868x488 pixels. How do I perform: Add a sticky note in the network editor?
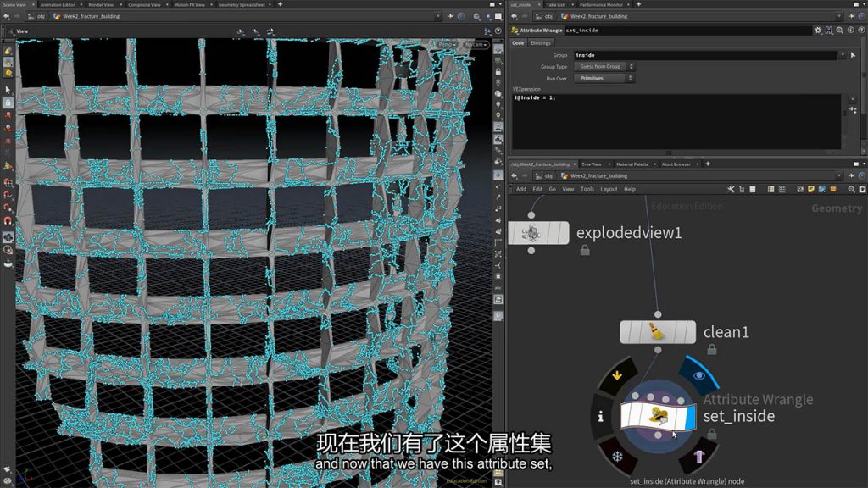811,189
